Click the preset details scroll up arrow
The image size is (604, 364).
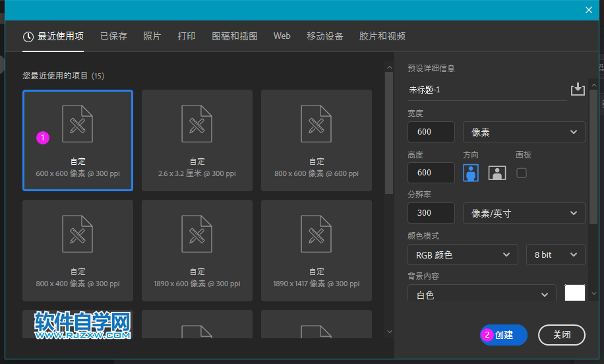(x=594, y=85)
